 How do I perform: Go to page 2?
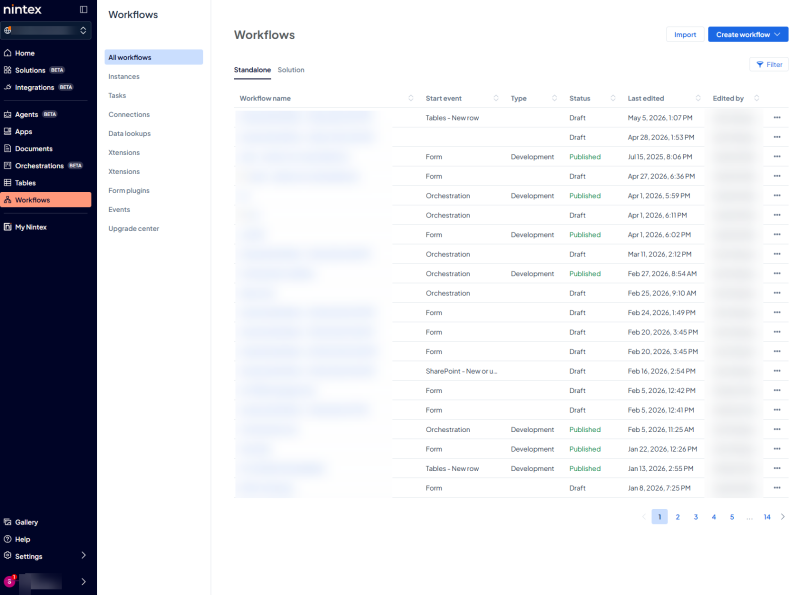[678, 517]
